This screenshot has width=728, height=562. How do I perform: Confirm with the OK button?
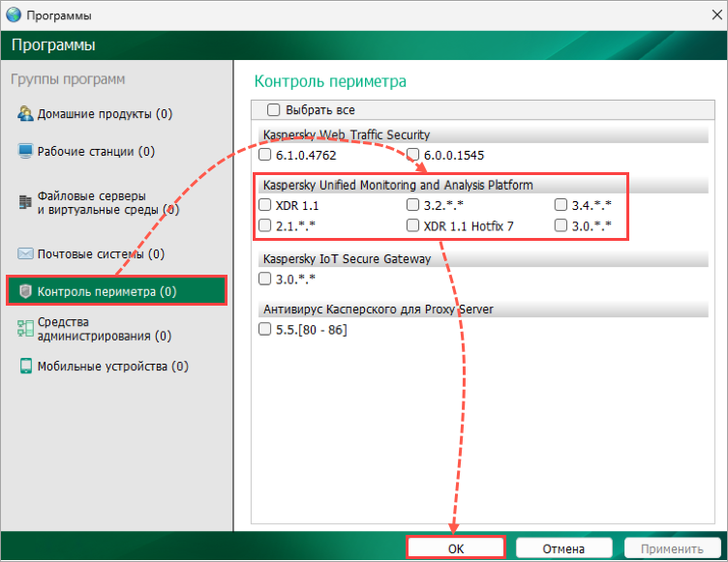point(456,548)
